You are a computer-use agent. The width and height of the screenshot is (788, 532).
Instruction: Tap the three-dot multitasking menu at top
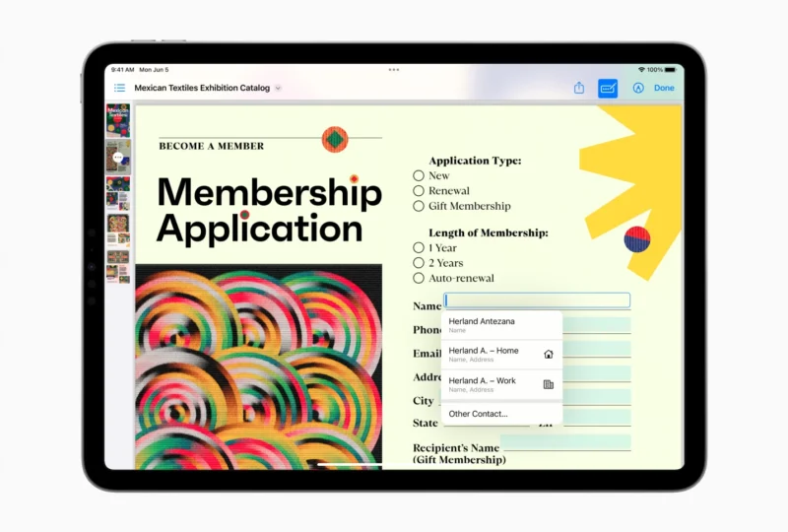[394, 70]
